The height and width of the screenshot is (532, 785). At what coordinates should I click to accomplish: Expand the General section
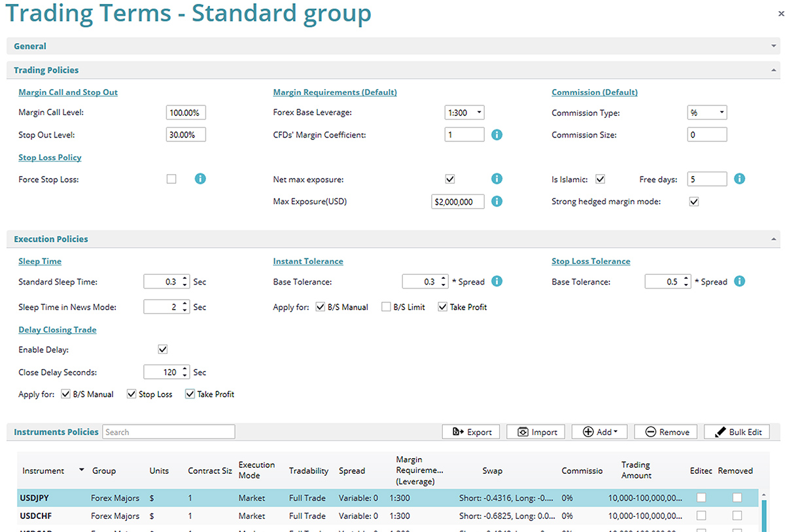[774, 46]
